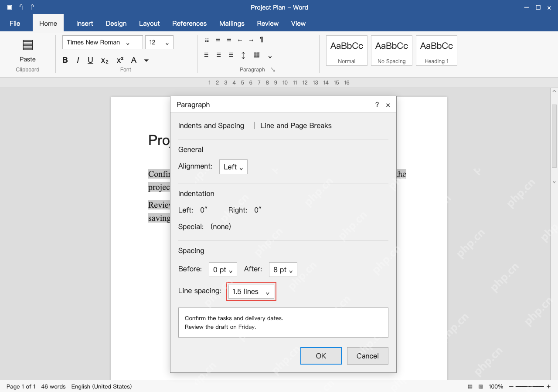558x392 pixels.
Task: Click the Page 1 of 1 indicator
Action: coord(21,386)
